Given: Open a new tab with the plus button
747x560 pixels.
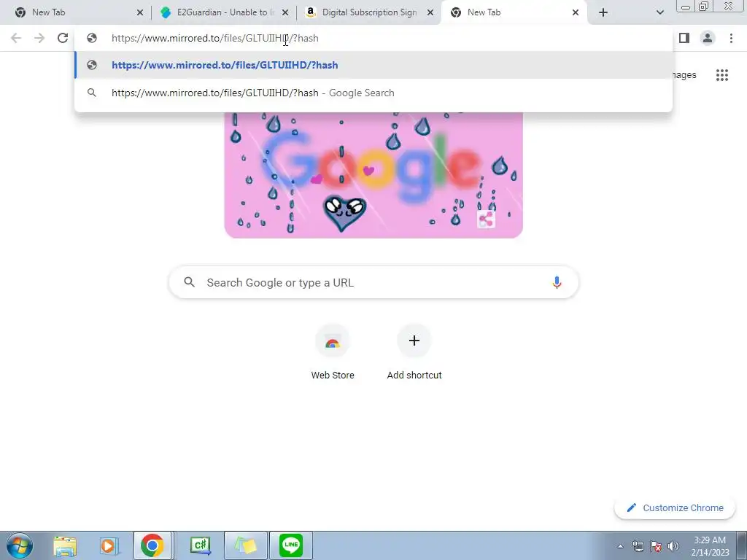Looking at the screenshot, I should point(603,12).
